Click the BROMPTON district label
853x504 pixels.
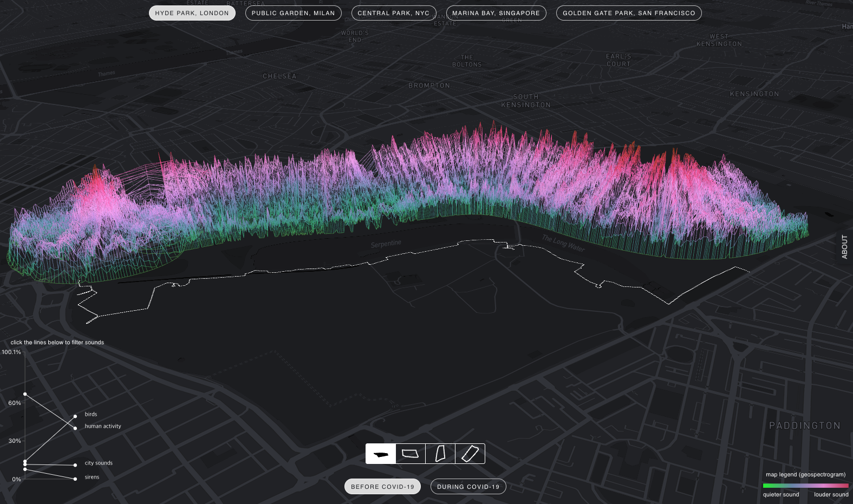(429, 86)
